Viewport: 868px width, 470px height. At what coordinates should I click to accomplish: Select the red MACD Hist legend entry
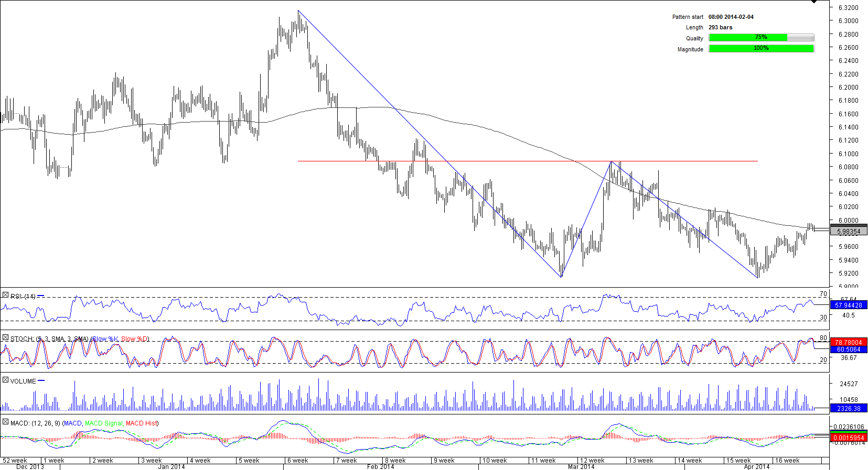coord(142,423)
